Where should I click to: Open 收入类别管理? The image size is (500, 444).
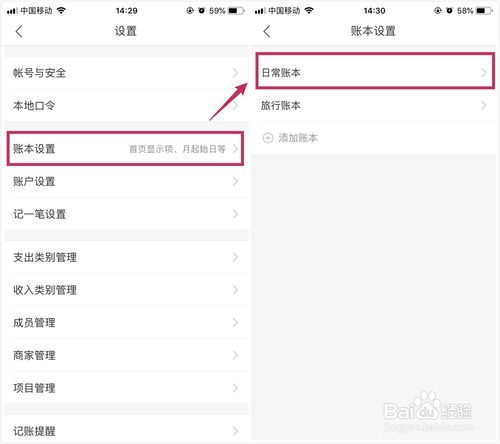126,290
